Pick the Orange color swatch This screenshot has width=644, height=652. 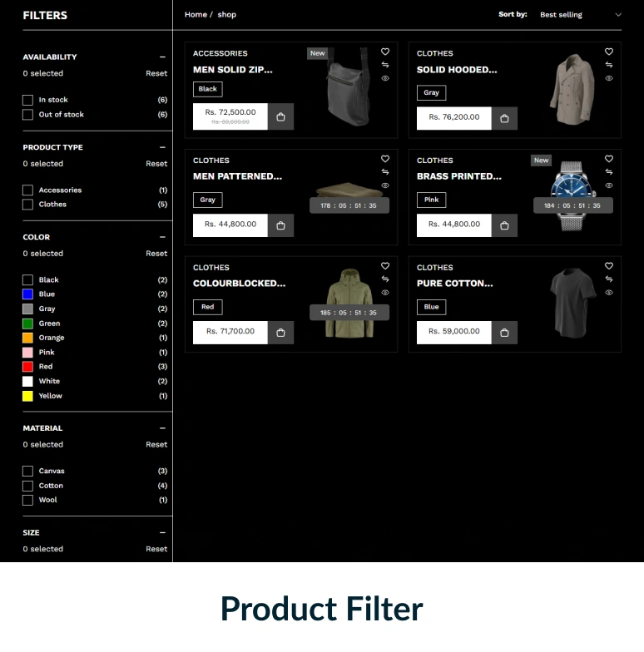click(28, 338)
